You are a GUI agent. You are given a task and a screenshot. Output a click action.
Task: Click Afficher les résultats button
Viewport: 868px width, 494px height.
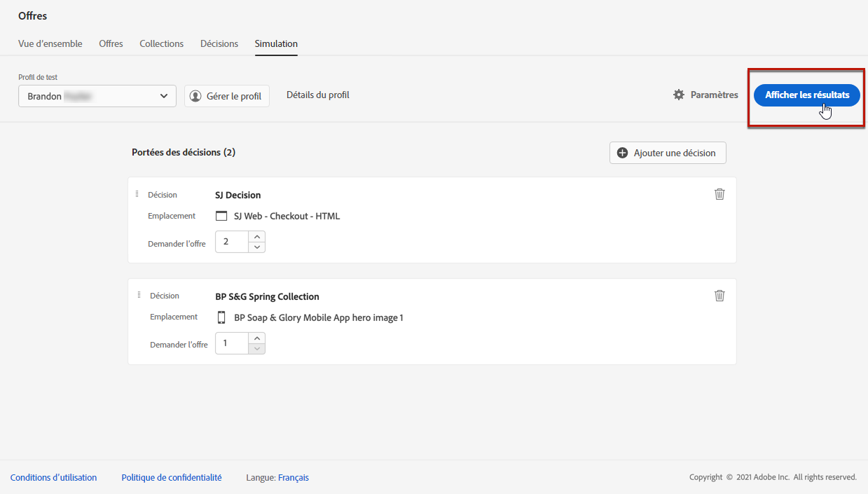[807, 95]
